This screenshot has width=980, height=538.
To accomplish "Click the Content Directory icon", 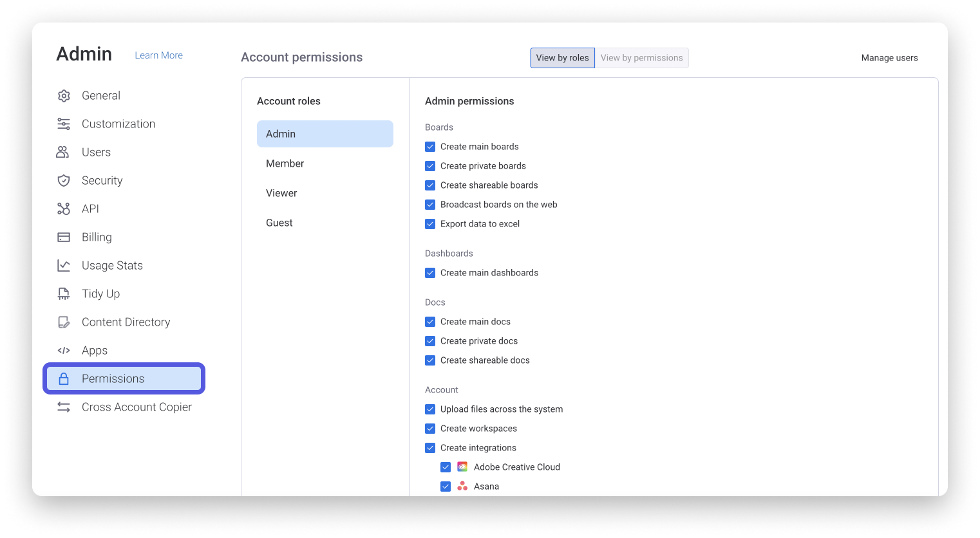I will click(x=64, y=322).
